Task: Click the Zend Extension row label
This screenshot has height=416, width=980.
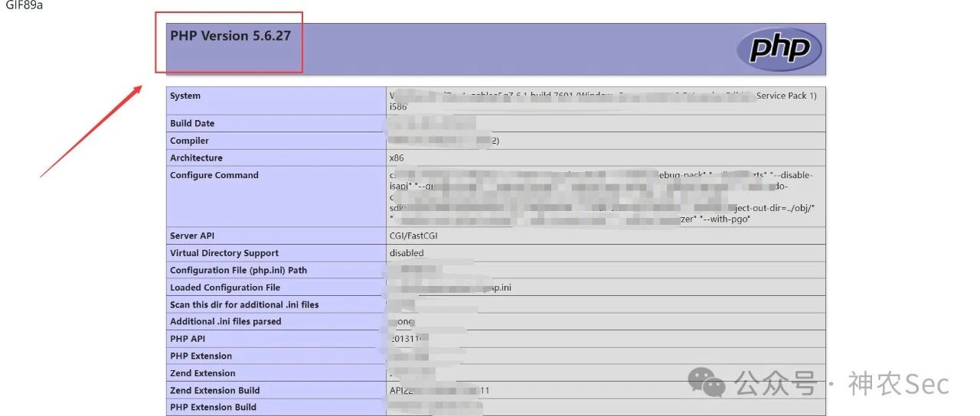Action: click(x=203, y=373)
